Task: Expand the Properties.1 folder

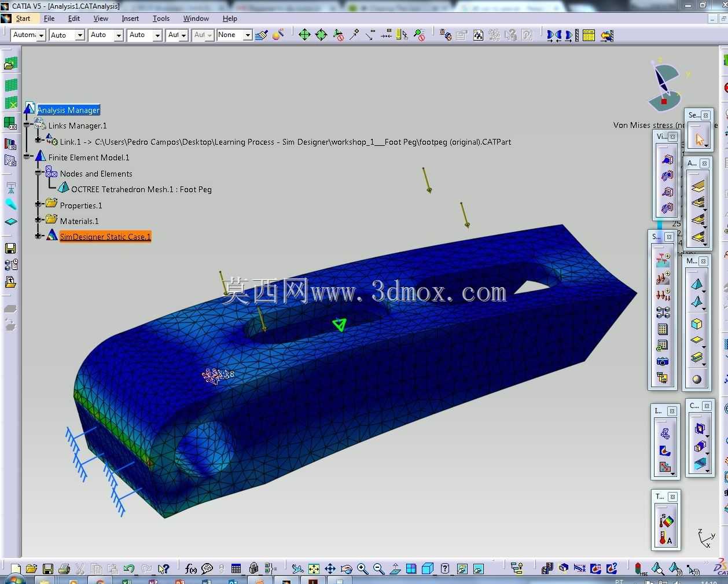Action: [x=39, y=204]
